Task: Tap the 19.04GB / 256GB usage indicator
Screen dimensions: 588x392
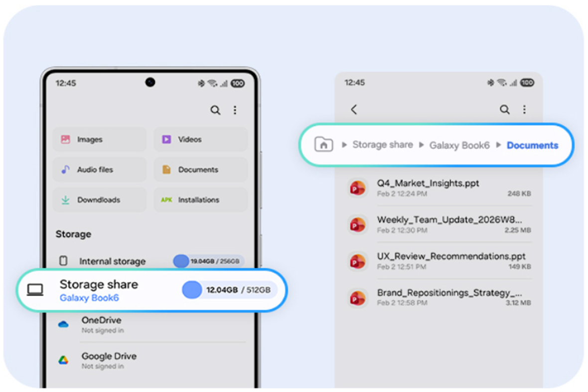Action: 208,261
